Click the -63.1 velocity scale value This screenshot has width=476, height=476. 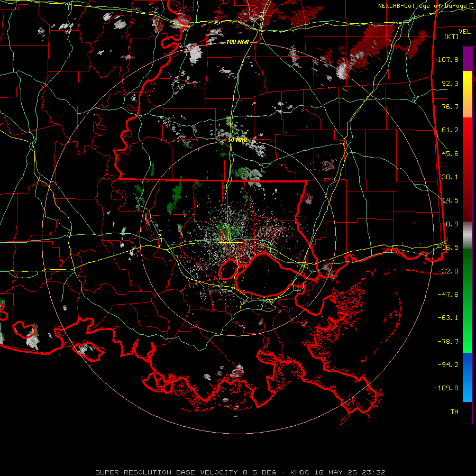[x=448, y=318]
